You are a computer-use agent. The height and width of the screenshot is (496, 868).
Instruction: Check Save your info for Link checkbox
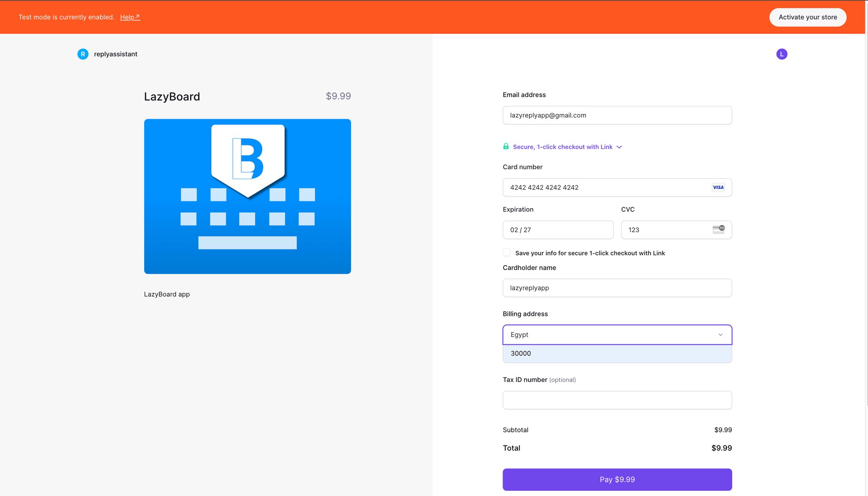coord(506,252)
